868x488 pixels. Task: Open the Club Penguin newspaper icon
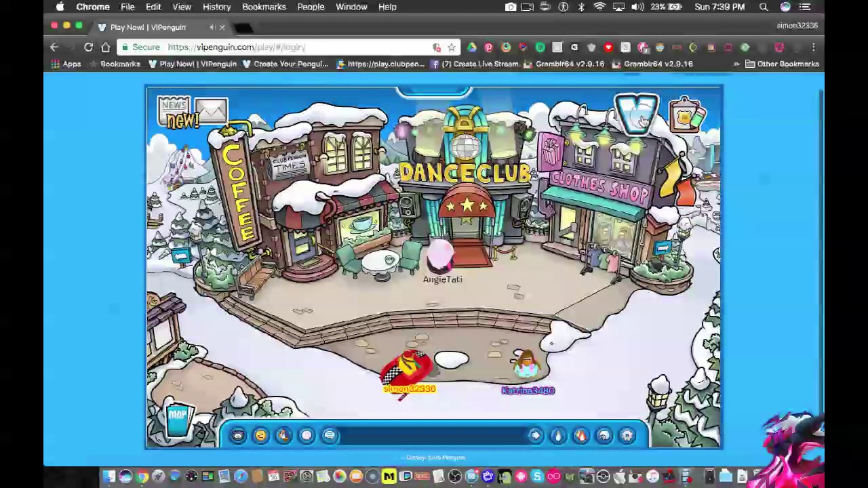click(x=174, y=110)
